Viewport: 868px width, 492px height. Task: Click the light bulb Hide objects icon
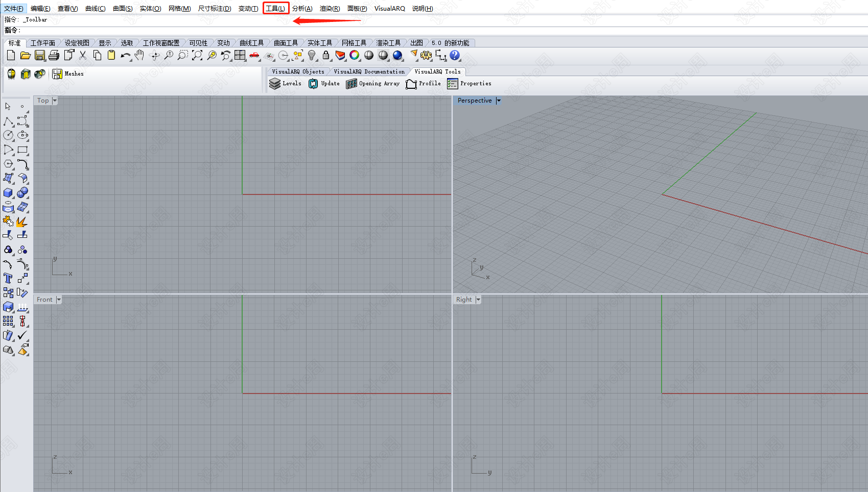click(312, 55)
